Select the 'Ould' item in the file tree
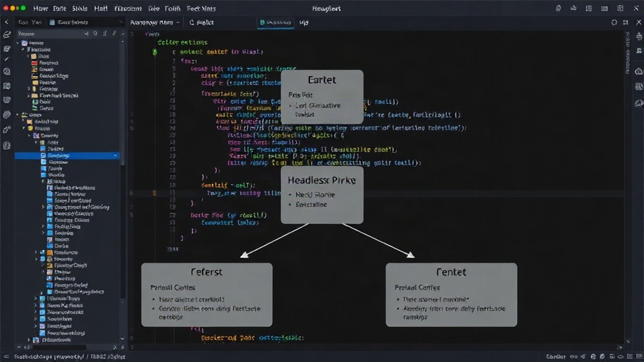644x362 pixels. (x=42, y=102)
